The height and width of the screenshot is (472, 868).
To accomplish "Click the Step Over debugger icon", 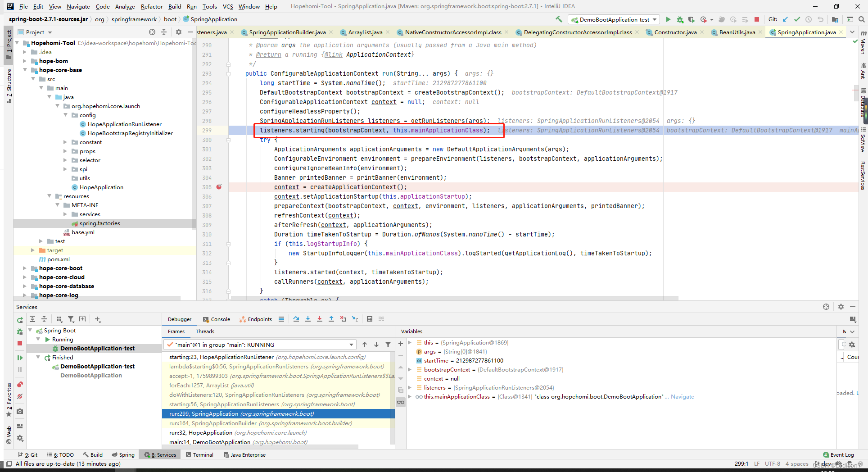I will (x=296, y=319).
